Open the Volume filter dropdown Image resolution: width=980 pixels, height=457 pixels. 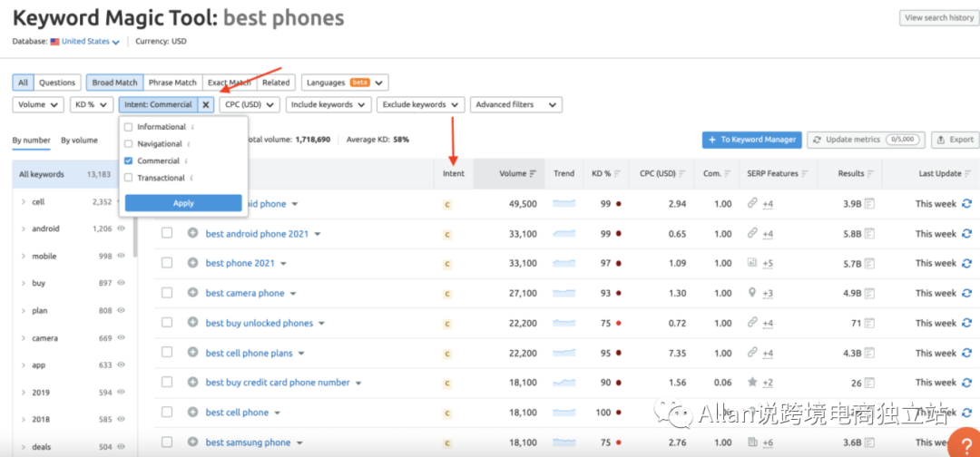[x=38, y=105]
